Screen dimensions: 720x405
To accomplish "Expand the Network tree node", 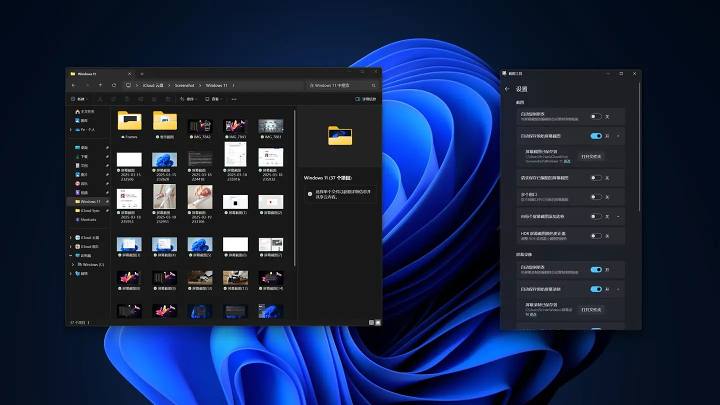I will pos(71,274).
